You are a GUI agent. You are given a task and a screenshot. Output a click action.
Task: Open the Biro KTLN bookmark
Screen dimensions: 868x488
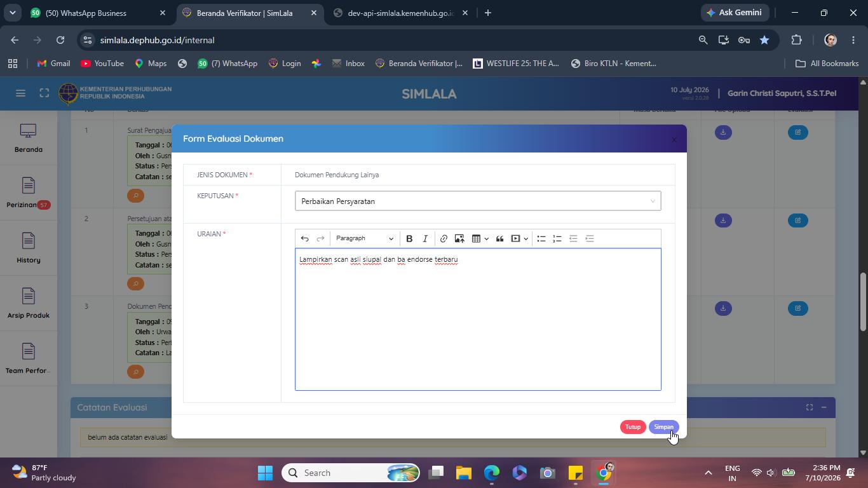tap(614, 64)
